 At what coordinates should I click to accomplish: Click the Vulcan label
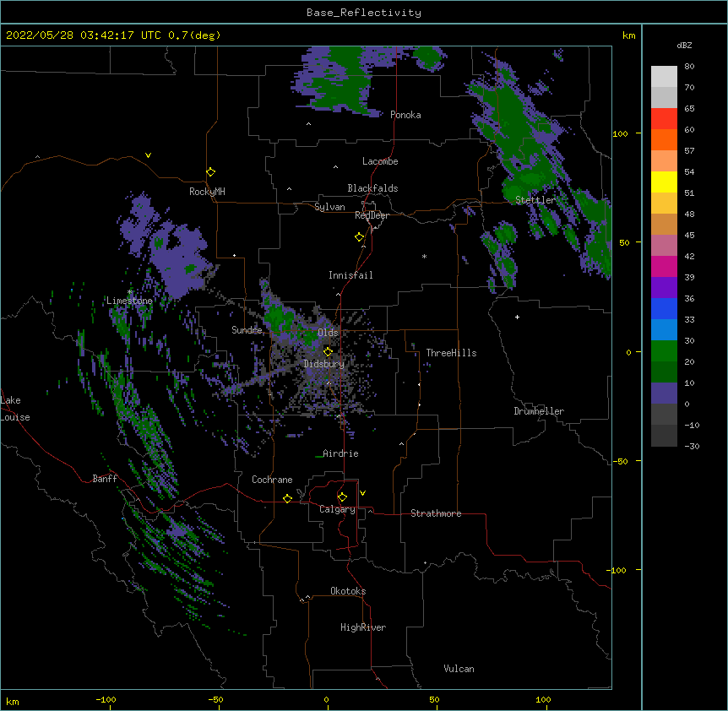coord(459,669)
